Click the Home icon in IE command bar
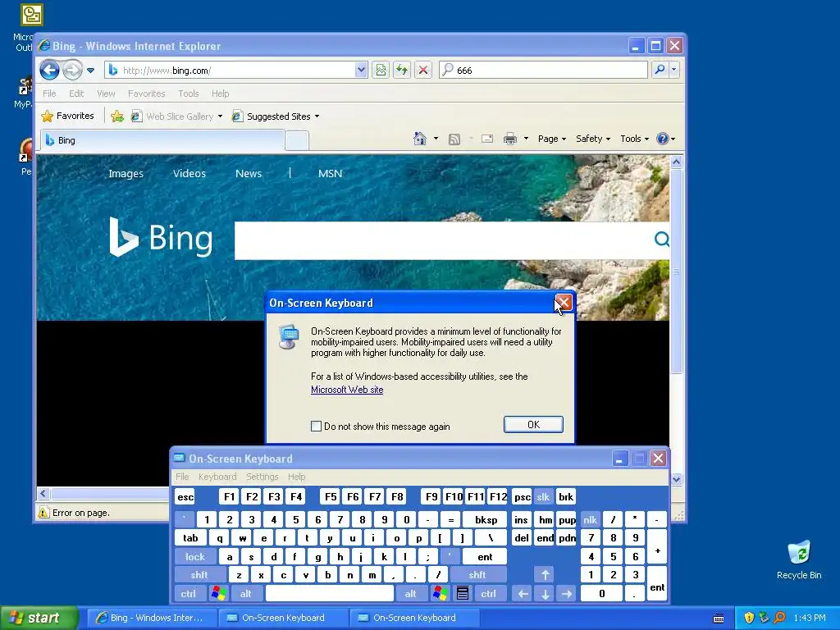840x630 pixels. [420, 139]
